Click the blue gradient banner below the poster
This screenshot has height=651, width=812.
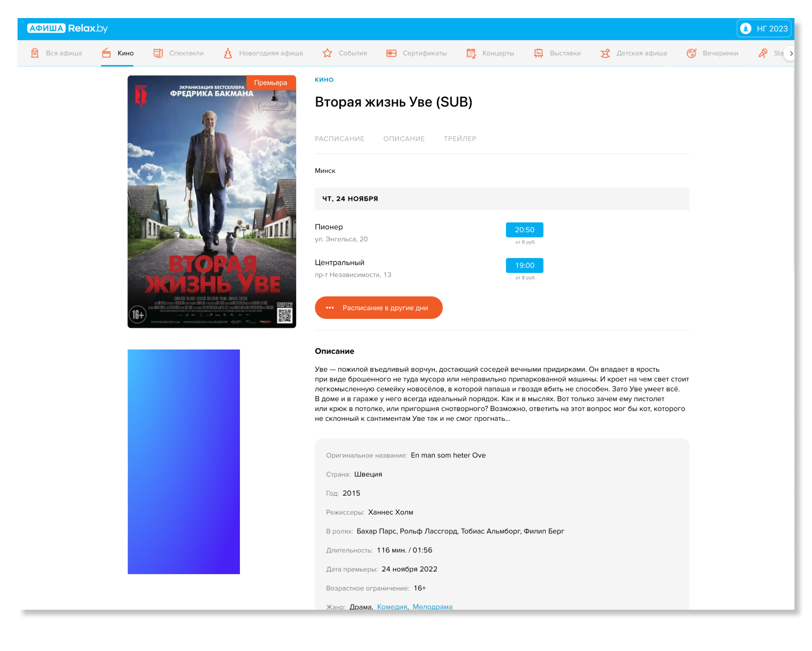pos(184,462)
